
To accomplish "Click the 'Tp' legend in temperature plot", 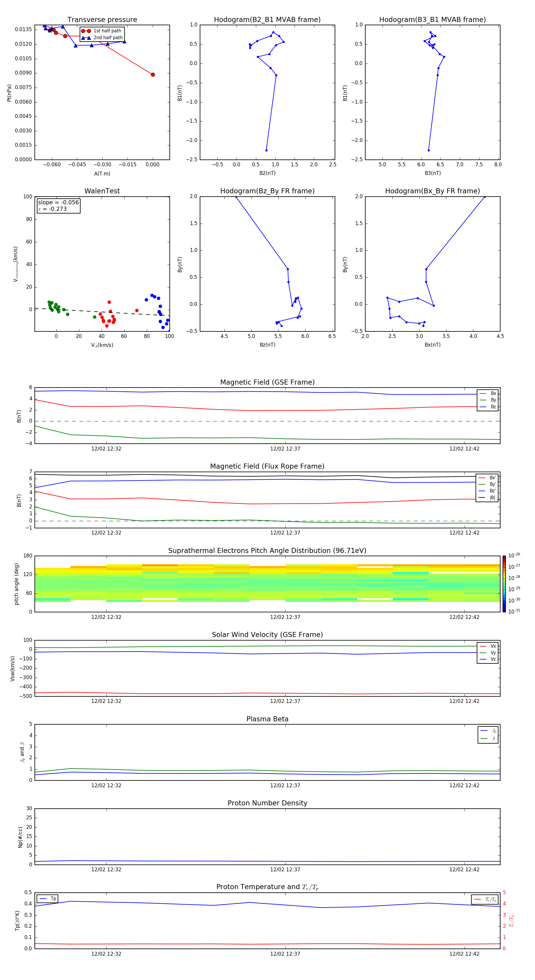I will pos(48,899).
